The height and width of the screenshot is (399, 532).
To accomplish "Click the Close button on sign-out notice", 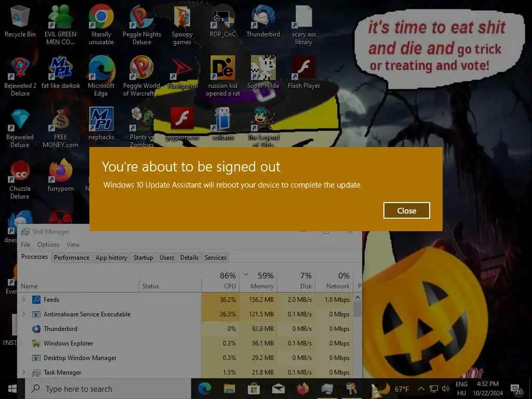I will coord(406,211).
